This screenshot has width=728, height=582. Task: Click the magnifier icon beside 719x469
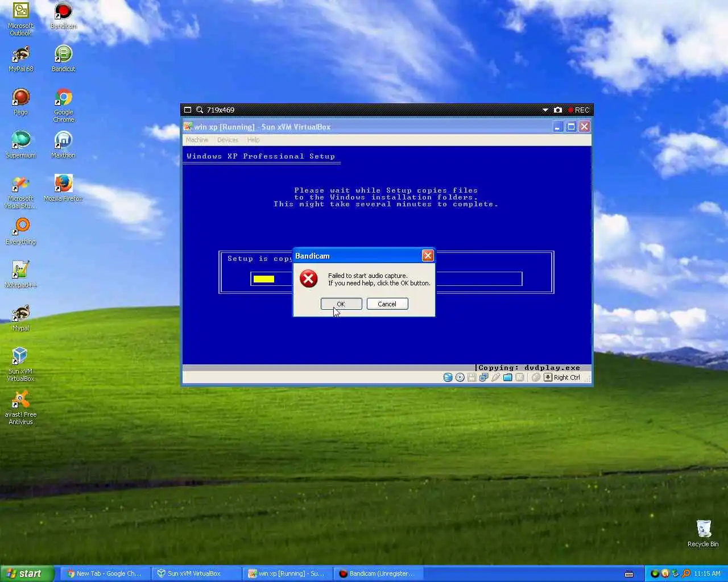tap(200, 110)
